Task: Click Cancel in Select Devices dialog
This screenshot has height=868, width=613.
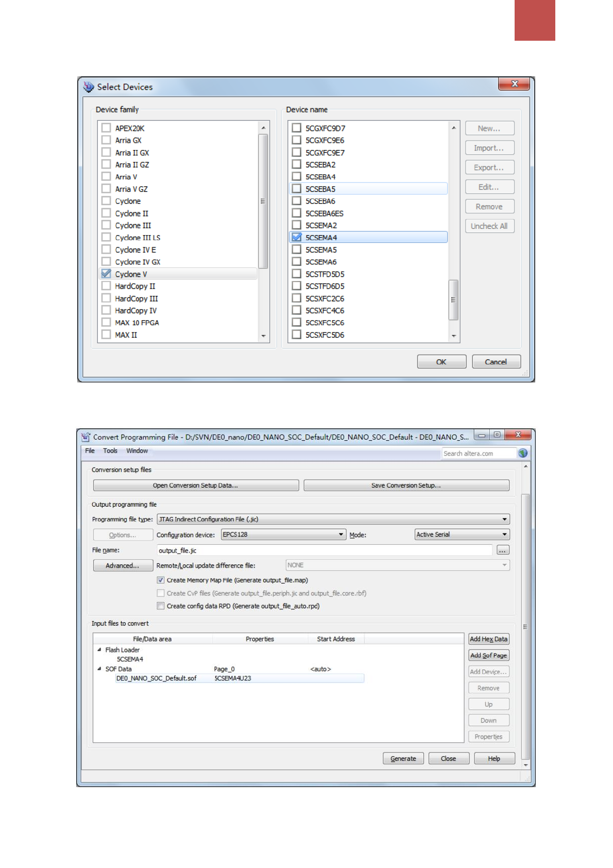Action: click(496, 362)
